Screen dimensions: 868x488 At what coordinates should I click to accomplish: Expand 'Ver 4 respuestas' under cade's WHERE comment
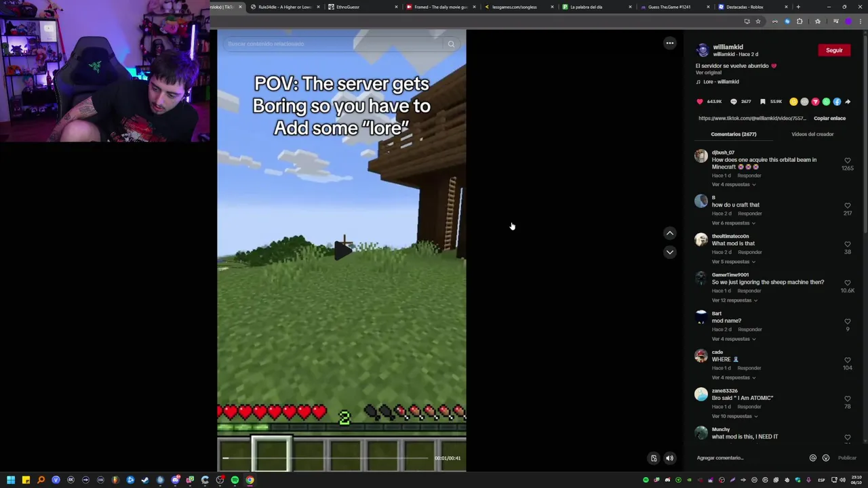point(733,378)
